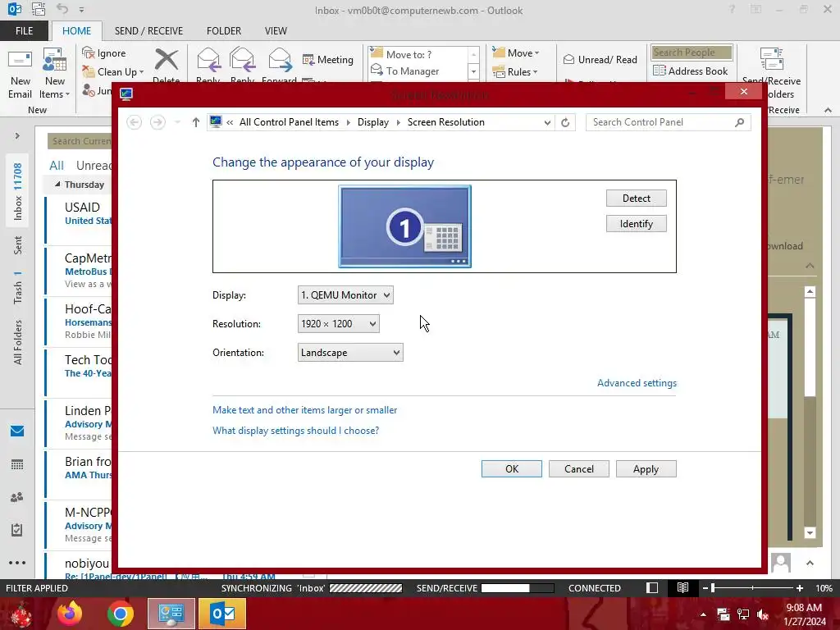840x630 pixels.
Task: Open more navigation options ellipsis
Action: tap(17, 563)
